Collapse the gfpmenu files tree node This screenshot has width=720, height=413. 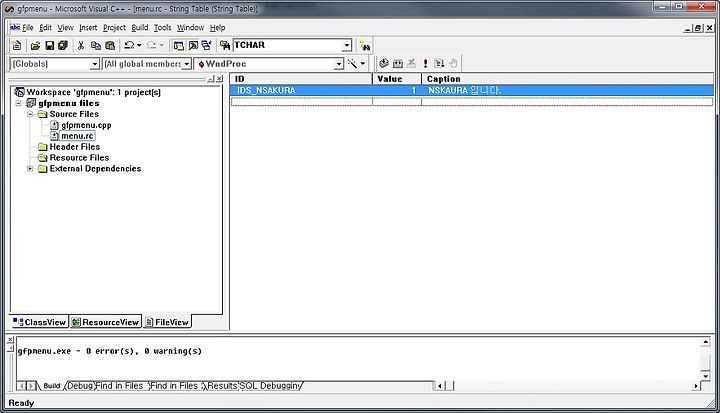tap(18, 103)
